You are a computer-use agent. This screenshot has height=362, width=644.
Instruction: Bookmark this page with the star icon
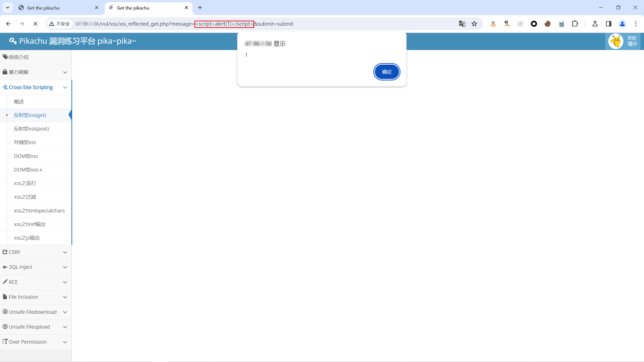[x=474, y=24]
